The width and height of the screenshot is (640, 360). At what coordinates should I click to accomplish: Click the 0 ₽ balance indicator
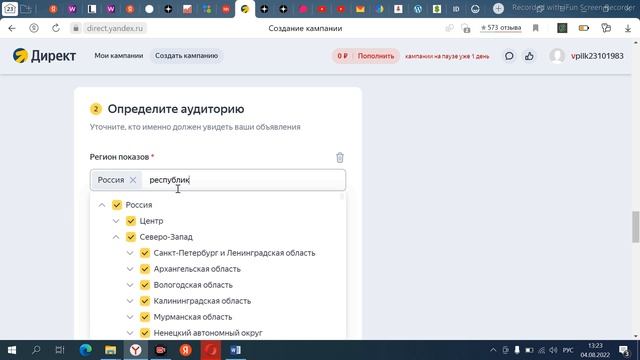click(x=342, y=56)
